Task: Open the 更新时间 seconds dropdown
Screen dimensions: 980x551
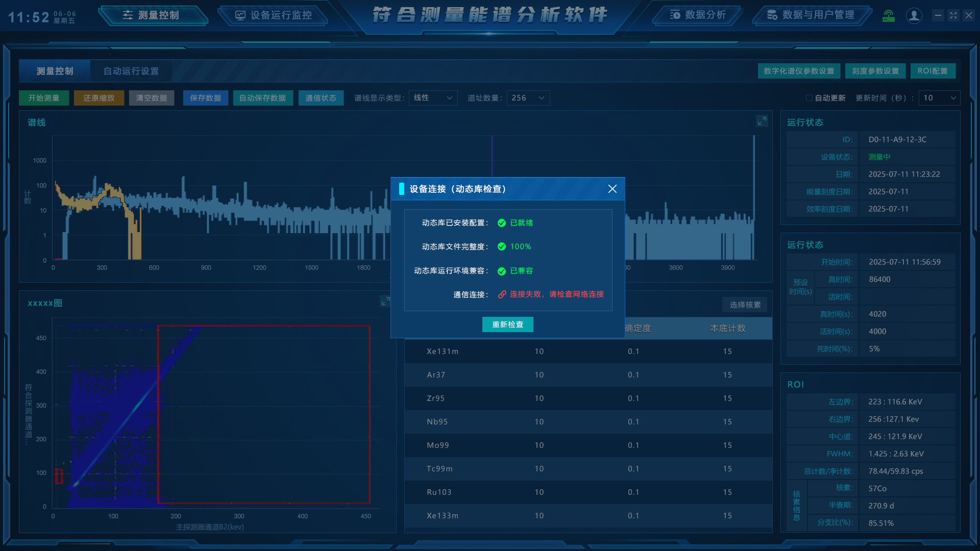Action: click(939, 98)
